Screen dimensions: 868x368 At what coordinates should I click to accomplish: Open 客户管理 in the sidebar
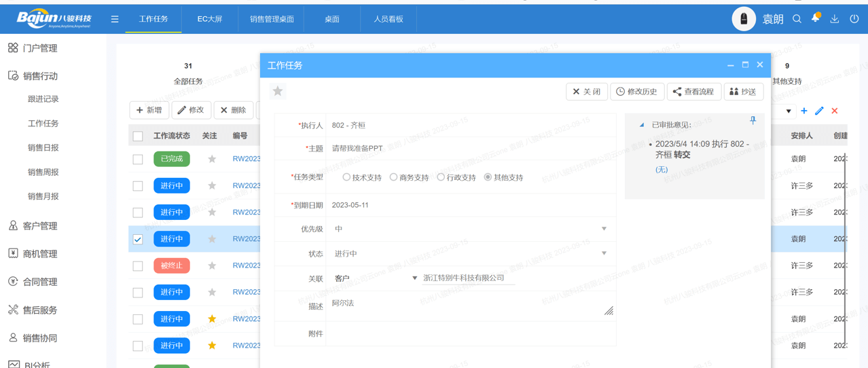coord(40,226)
